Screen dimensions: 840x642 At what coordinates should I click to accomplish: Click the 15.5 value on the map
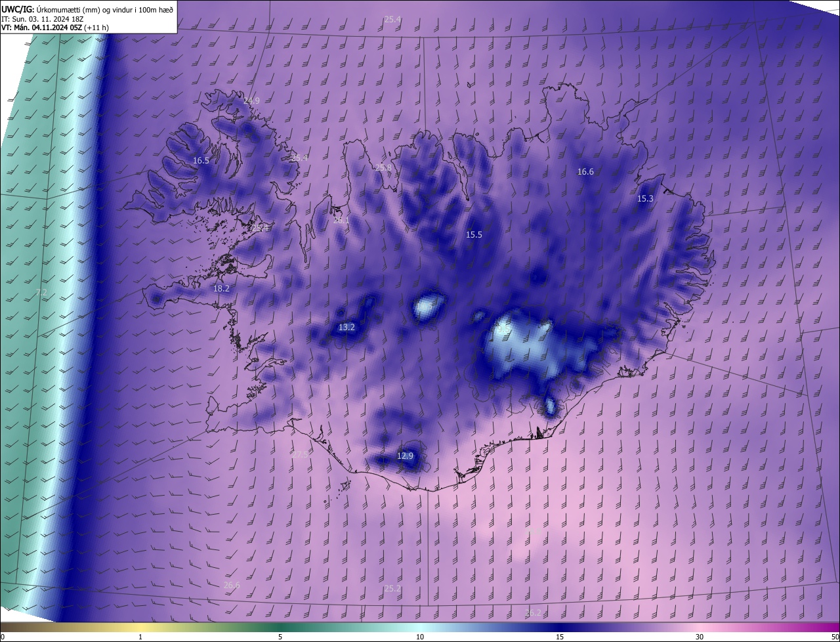tap(474, 235)
